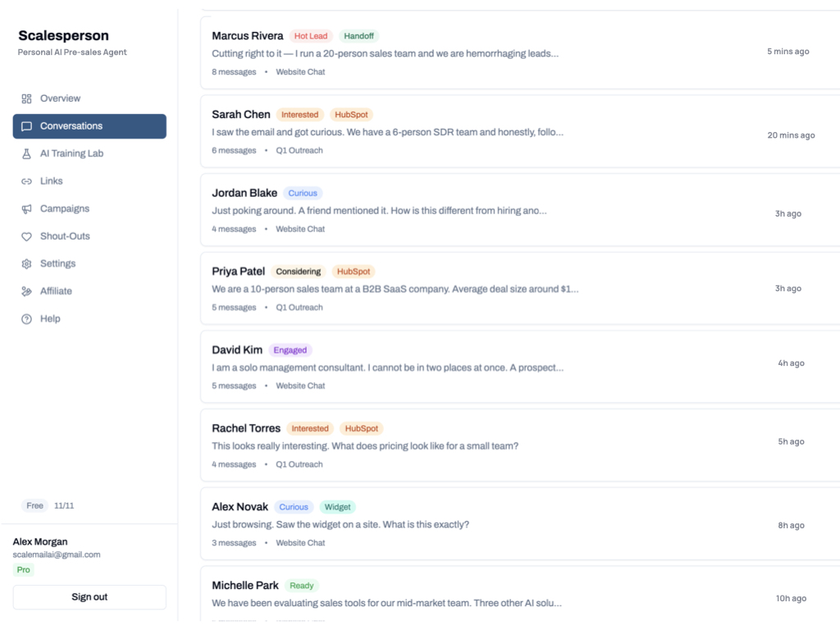Click the Pro badge under Alex Morgan
840x630 pixels.
(24, 569)
